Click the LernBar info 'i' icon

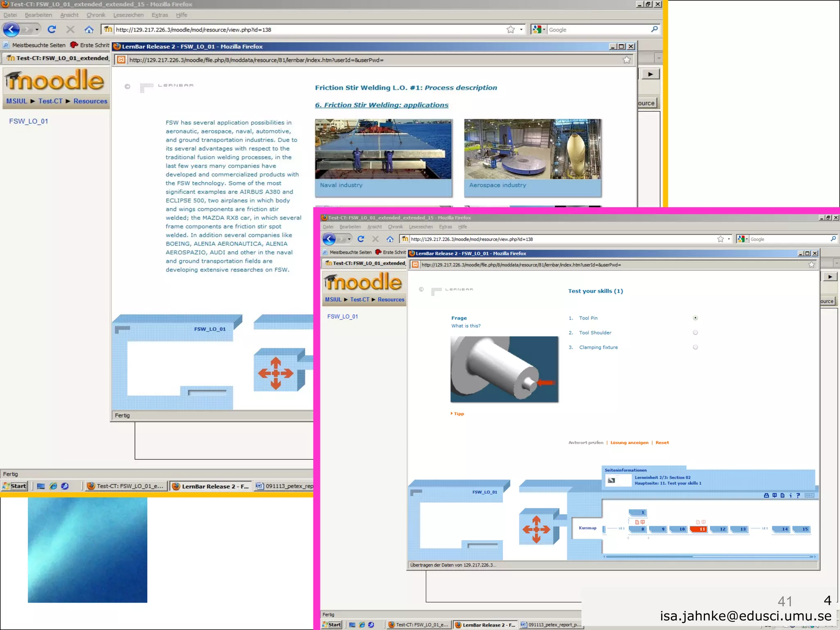[x=790, y=495]
